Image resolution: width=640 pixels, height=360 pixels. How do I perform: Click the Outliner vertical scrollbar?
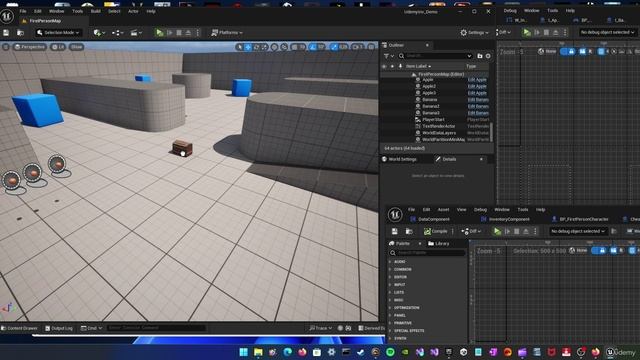pos(491,133)
